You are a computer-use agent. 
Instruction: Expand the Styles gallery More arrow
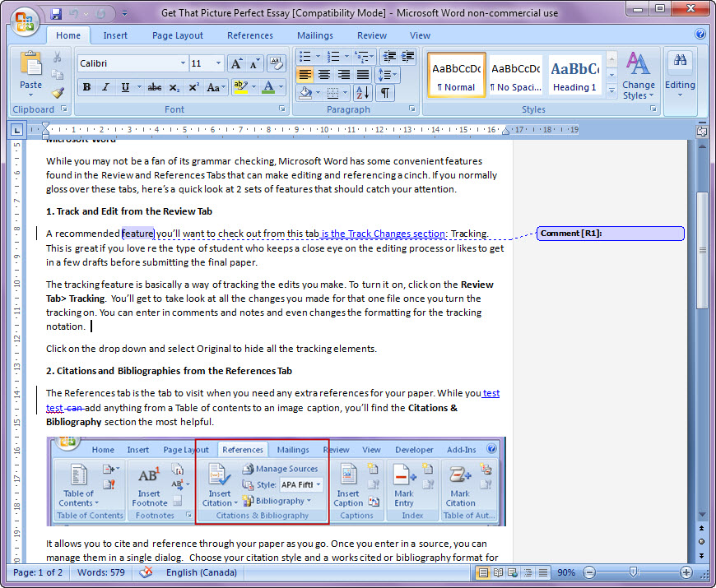click(x=611, y=91)
